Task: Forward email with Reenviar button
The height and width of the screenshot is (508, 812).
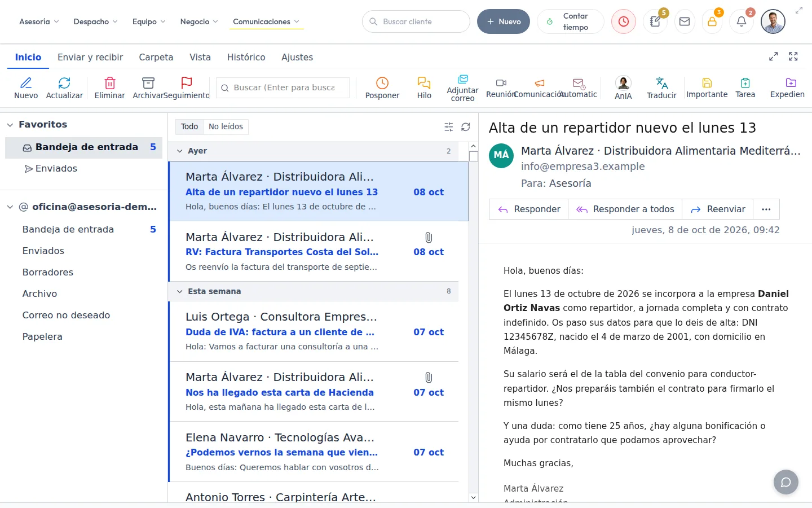Action: point(718,209)
